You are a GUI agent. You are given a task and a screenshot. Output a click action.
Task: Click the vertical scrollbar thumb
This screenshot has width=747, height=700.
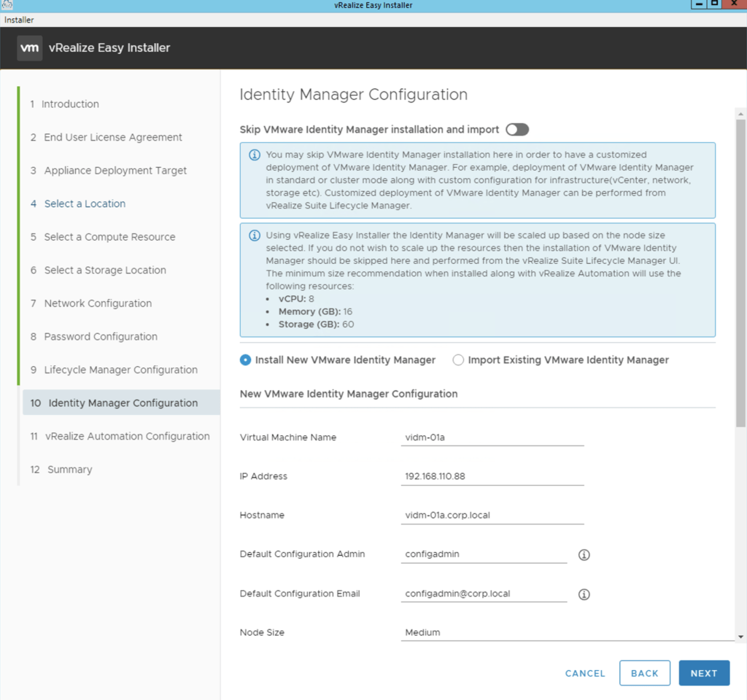740,270
